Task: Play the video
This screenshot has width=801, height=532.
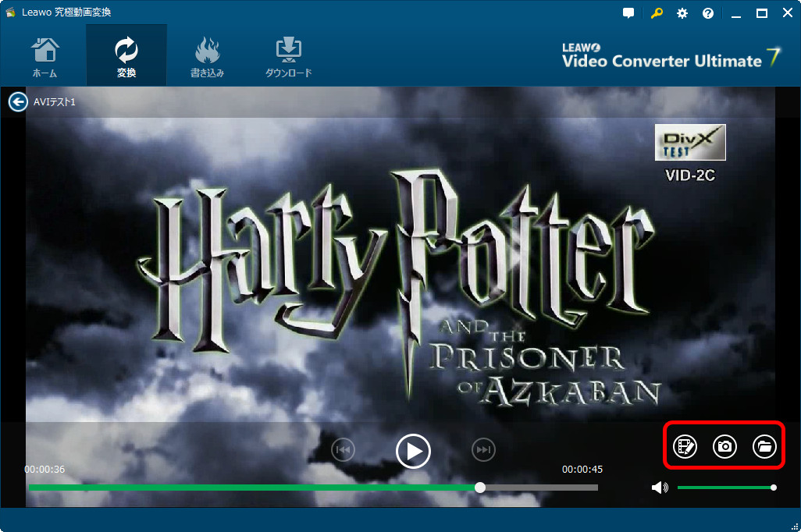Action: coord(413,452)
